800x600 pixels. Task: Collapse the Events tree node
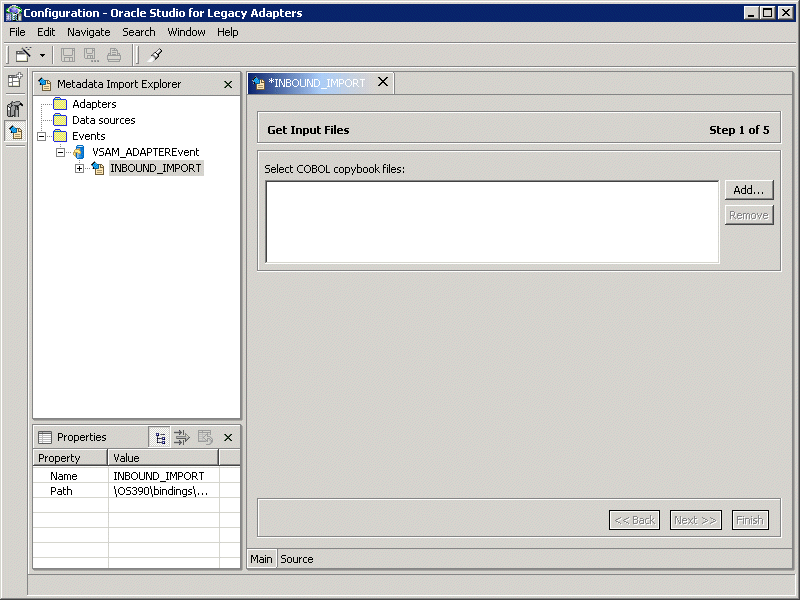41,136
